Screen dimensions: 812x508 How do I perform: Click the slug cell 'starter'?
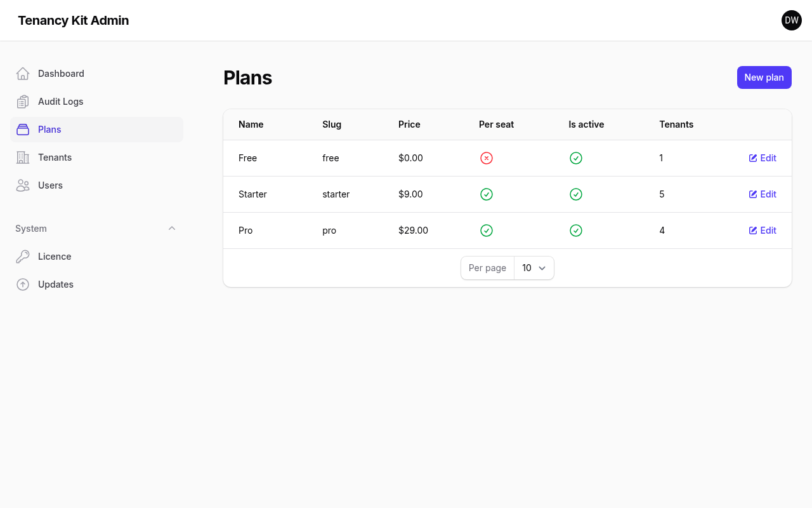coord(336,194)
